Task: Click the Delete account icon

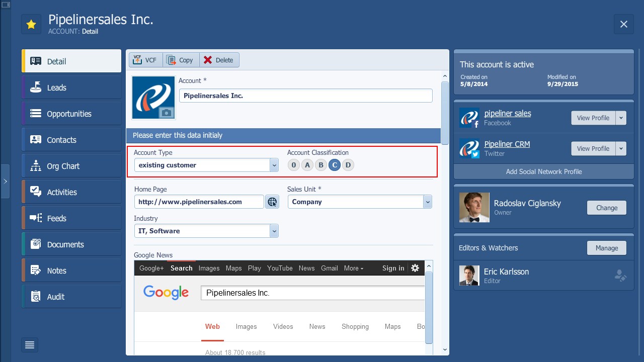Action: click(x=218, y=59)
